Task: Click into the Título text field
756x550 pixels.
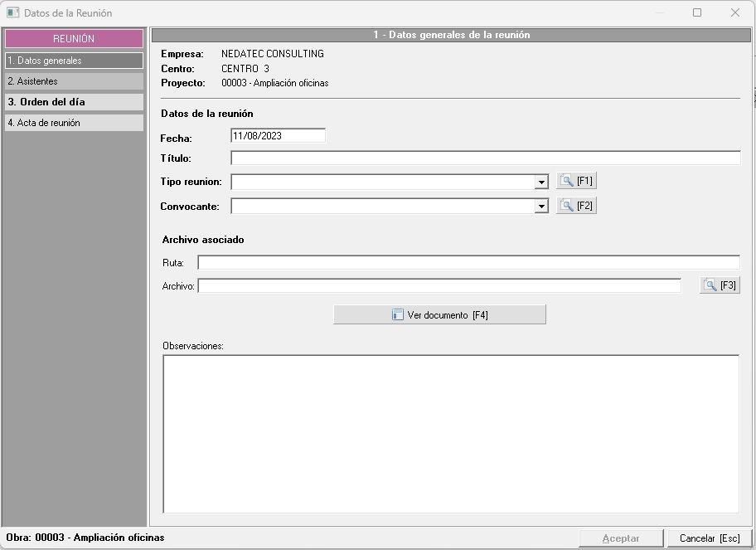Action: (485, 158)
